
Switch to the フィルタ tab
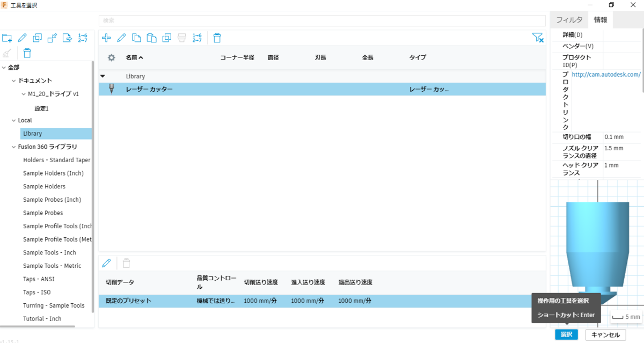pyautogui.click(x=568, y=19)
